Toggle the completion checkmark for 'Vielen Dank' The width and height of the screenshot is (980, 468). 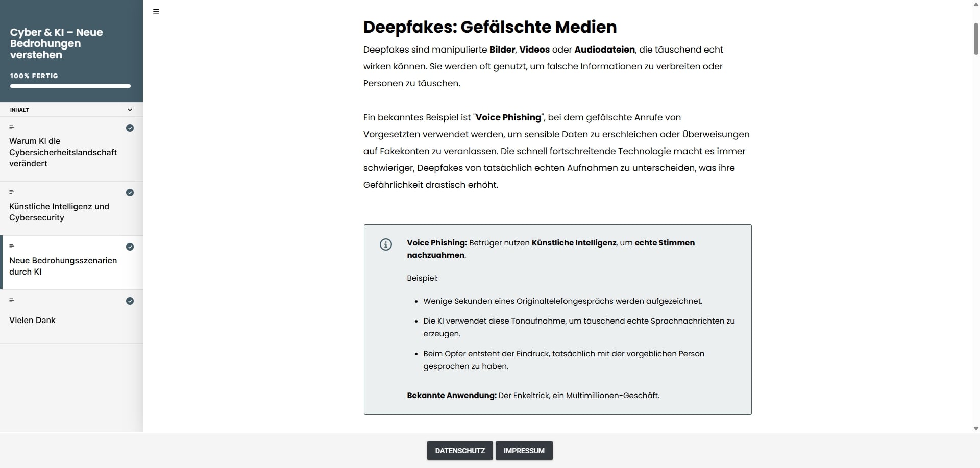(x=130, y=301)
